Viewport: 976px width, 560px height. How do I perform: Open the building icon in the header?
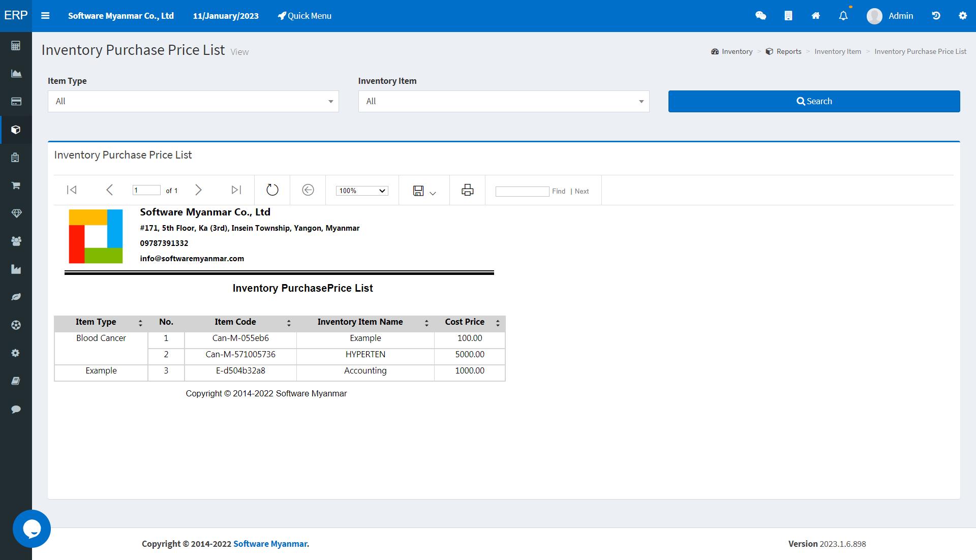tap(788, 16)
